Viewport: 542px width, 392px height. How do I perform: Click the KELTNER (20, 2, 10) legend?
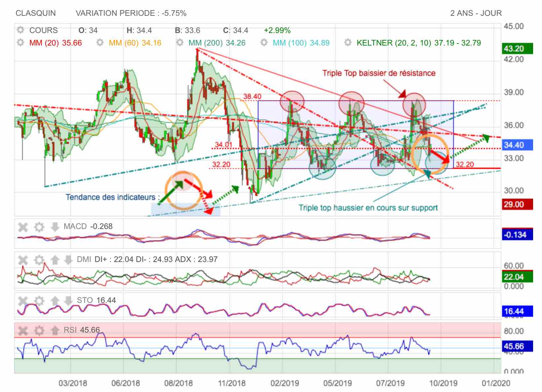point(419,43)
